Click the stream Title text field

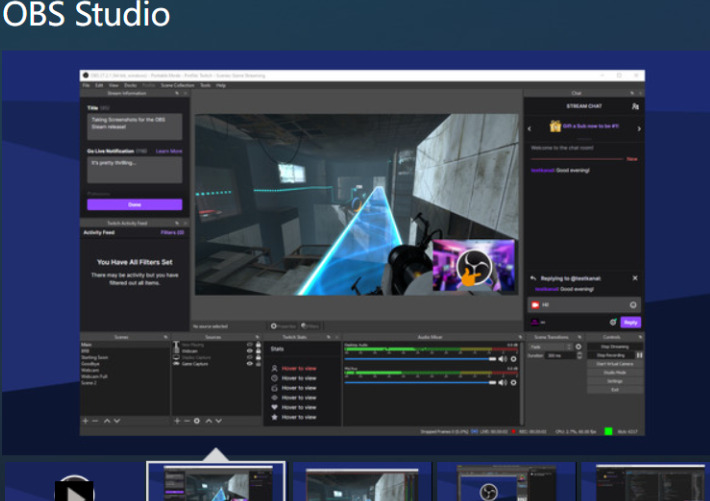coord(134,127)
